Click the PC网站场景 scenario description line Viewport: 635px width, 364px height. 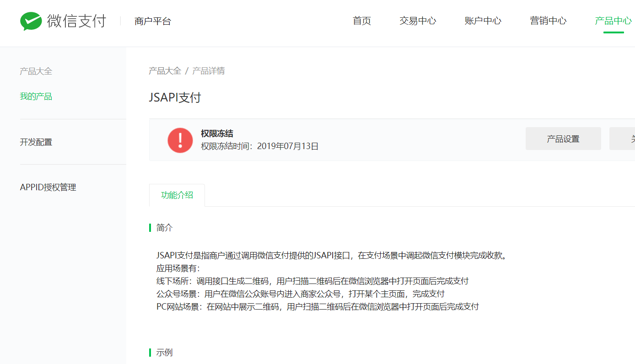coord(317,307)
